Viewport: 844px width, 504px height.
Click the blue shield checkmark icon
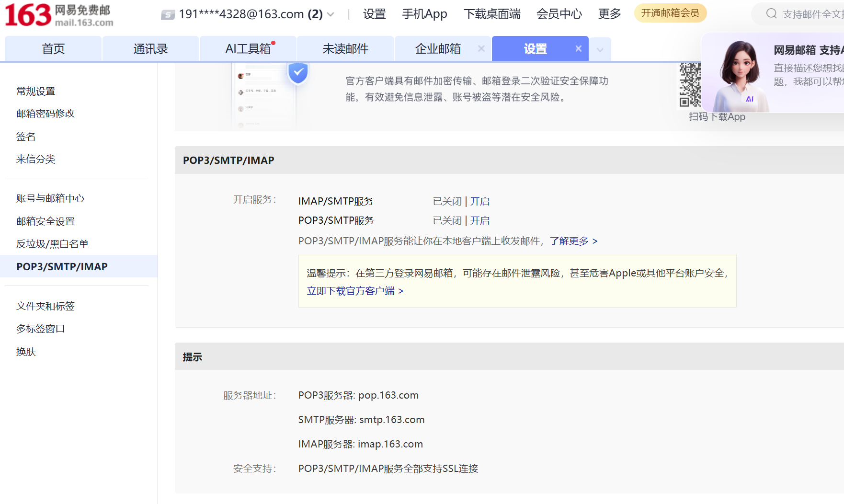(x=298, y=72)
